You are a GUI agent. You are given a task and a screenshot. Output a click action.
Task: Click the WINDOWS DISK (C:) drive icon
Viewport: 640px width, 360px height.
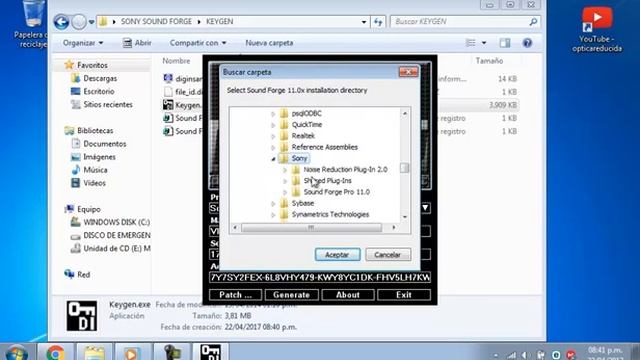[x=76, y=222]
